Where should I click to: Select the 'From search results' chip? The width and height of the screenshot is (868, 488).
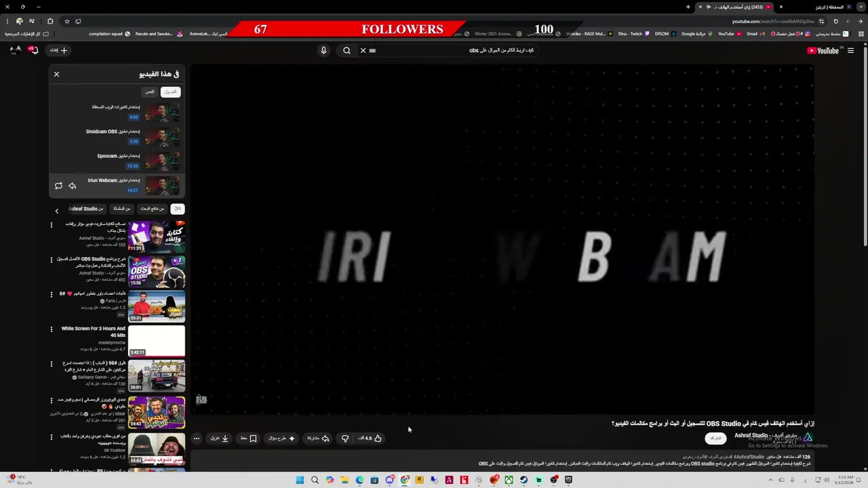(152, 209)
